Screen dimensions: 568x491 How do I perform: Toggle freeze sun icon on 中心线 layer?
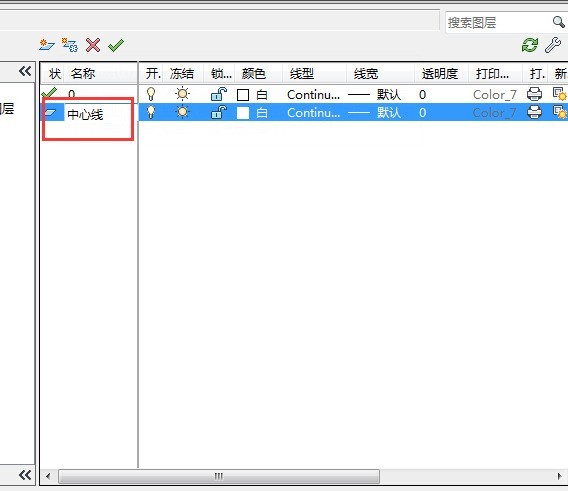pos(183,112)
